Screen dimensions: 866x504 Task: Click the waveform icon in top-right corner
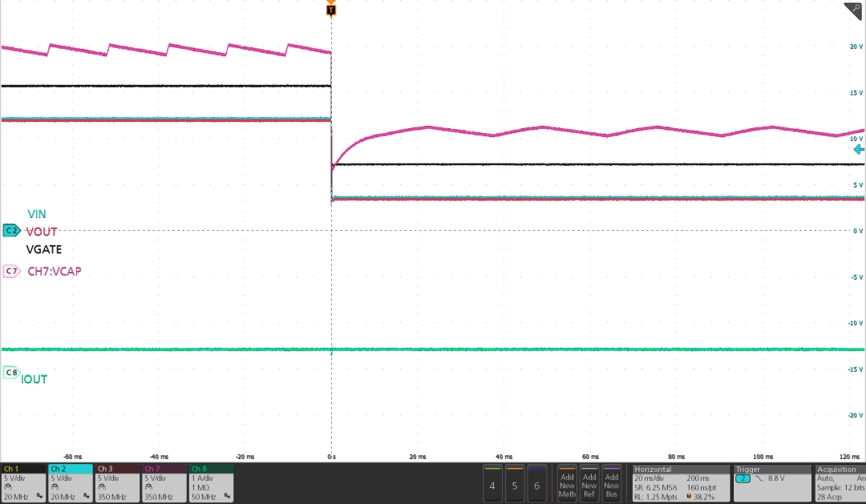853,10
